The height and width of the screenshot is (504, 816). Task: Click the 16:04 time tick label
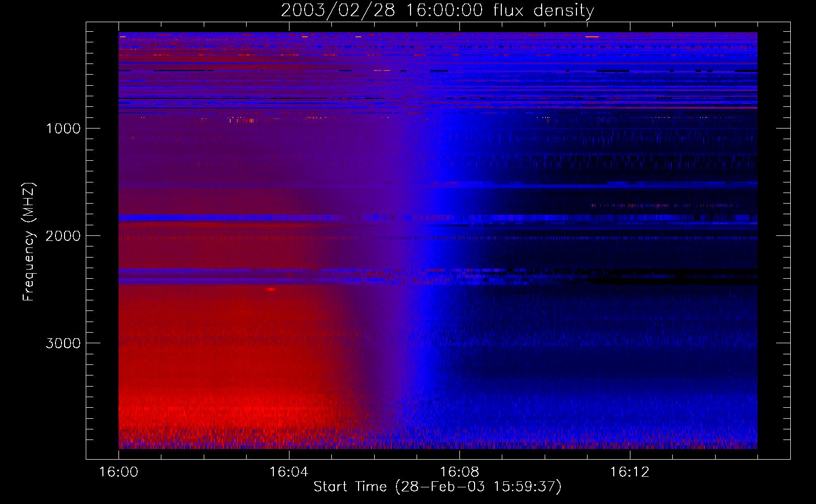(x=289, y=472)
